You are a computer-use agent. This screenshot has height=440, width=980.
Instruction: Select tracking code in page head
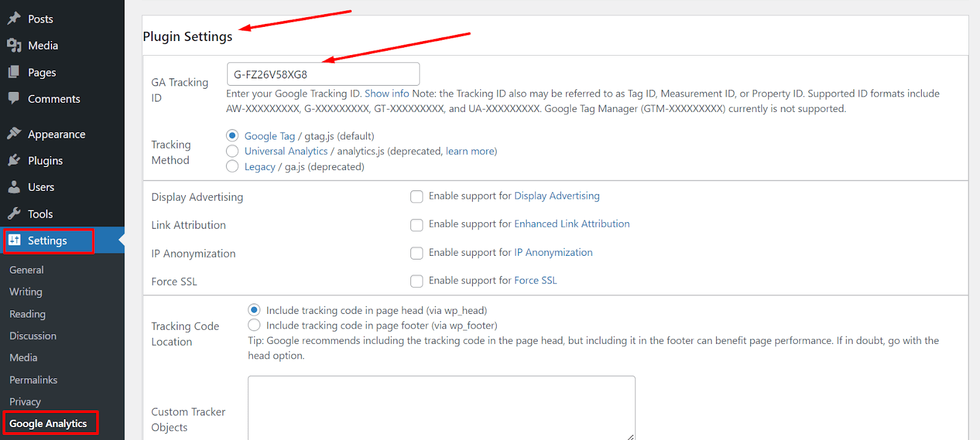(254, 310)
